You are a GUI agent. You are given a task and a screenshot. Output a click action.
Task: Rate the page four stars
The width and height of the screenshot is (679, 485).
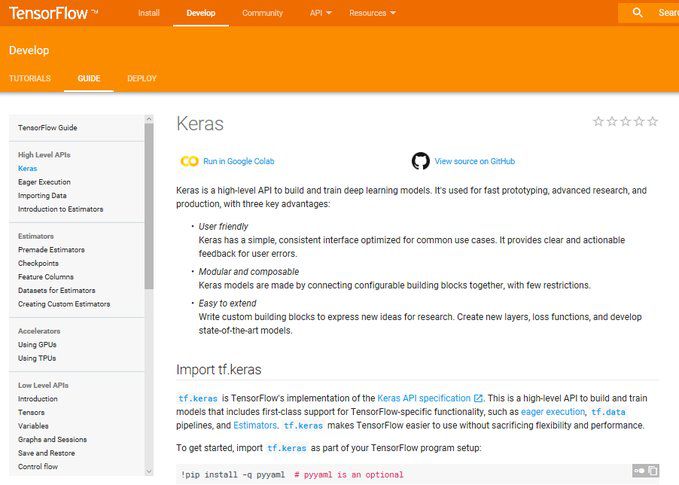[x=639, y=121]
